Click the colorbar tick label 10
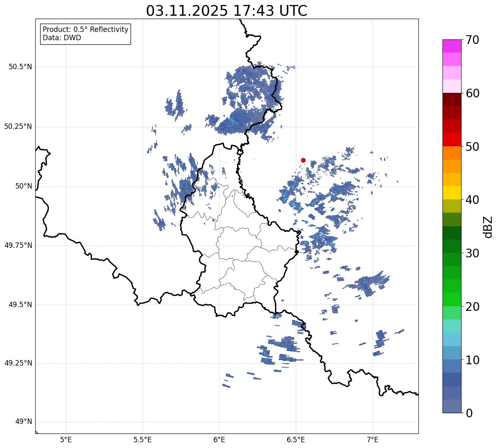The width and height of the screenshot is (498, 448). [x=472, y=360]
